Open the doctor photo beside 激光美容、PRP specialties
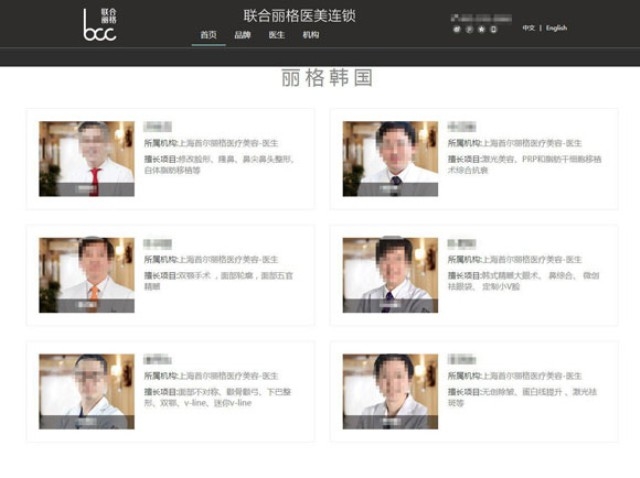Image resolution: width=640 pixels, height=478 pixels. [x=390, y=159]
